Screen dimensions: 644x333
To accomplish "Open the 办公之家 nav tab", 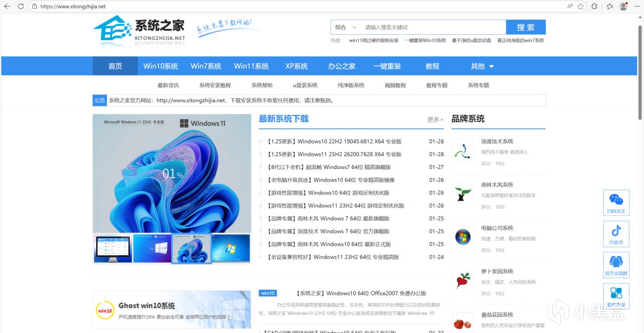I will 342,66.
